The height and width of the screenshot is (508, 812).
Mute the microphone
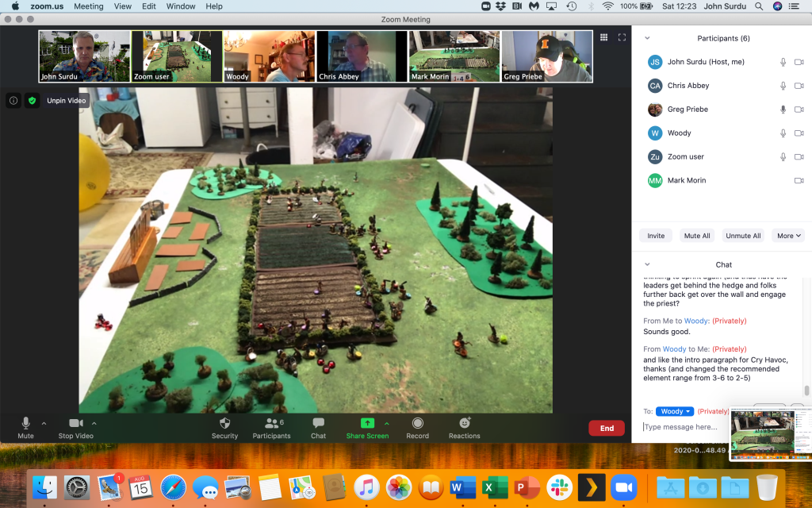[x=25, y=424]
